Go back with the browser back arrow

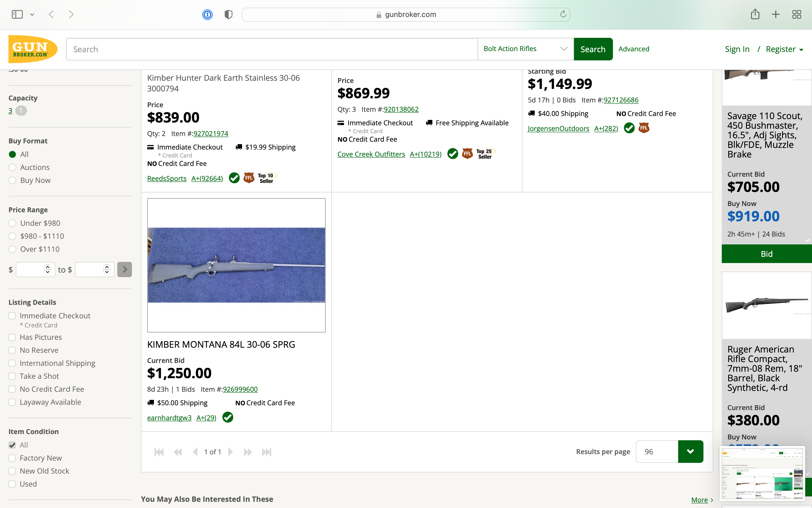click(x=51, y=14)
